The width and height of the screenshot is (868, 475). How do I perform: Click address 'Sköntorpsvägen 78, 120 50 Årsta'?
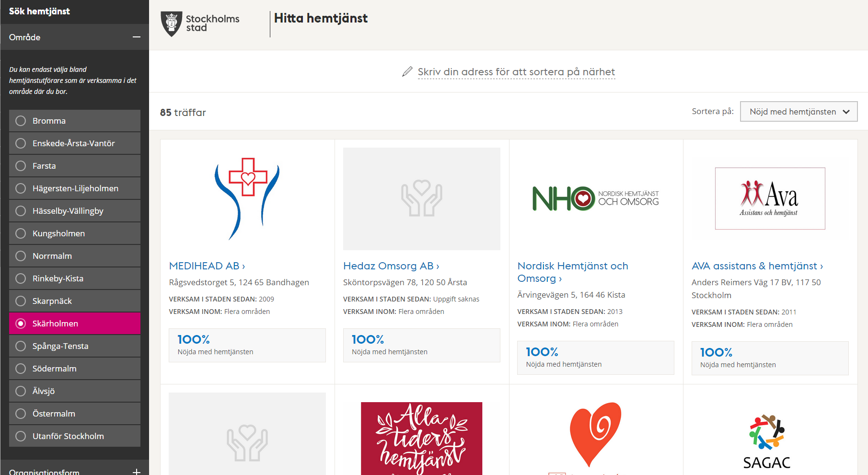pyautogui.click(x=405, y=282)
